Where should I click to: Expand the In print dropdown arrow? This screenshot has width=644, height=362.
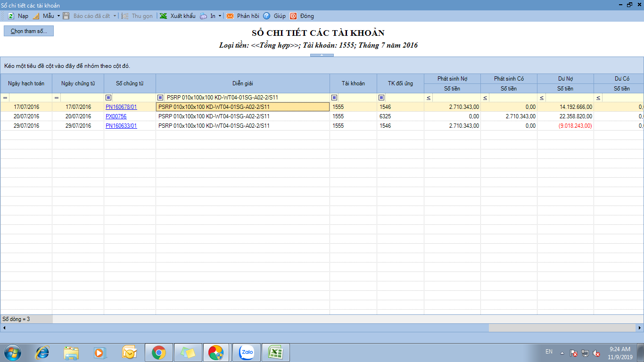[x=220, y=16]
